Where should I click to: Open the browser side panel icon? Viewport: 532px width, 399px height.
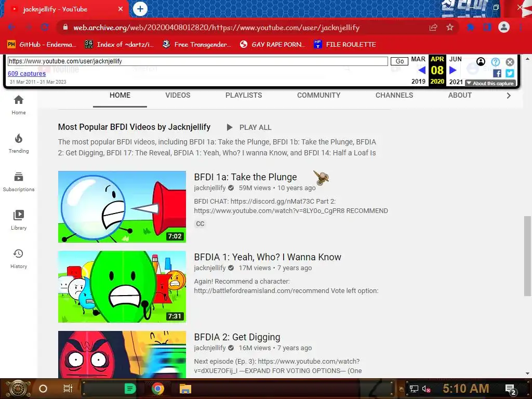click(487, 28)
